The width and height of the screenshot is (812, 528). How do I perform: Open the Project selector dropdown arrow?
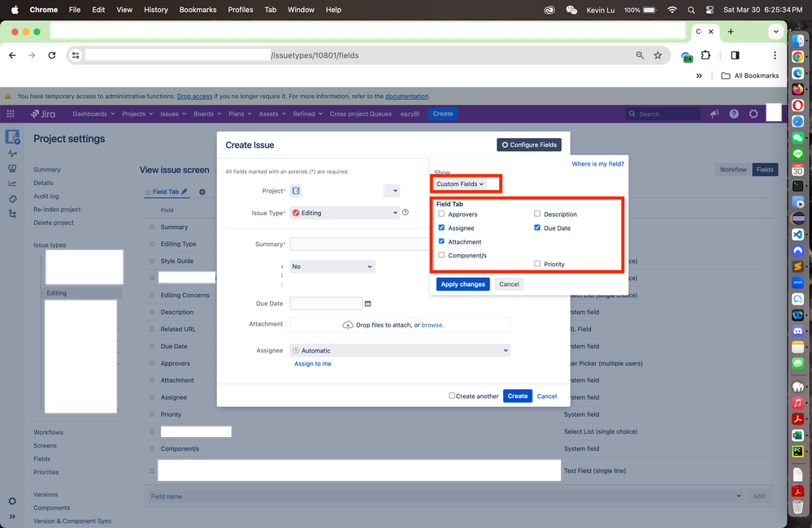tap(392, 191)
